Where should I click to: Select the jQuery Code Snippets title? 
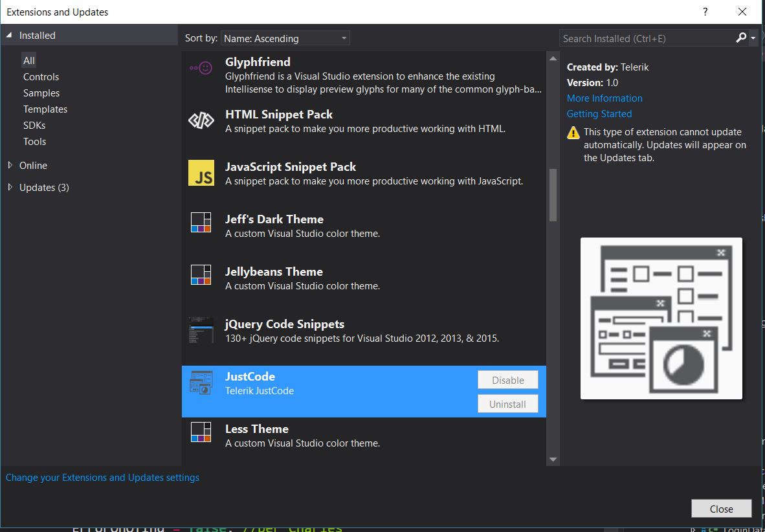pyautogui.click(x=284, y=324)
